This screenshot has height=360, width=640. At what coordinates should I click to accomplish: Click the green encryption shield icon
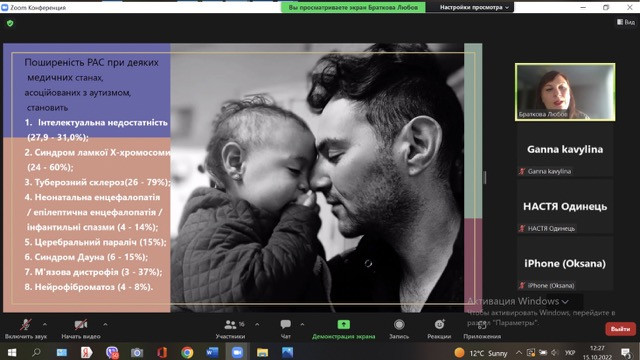pos(10,23)
